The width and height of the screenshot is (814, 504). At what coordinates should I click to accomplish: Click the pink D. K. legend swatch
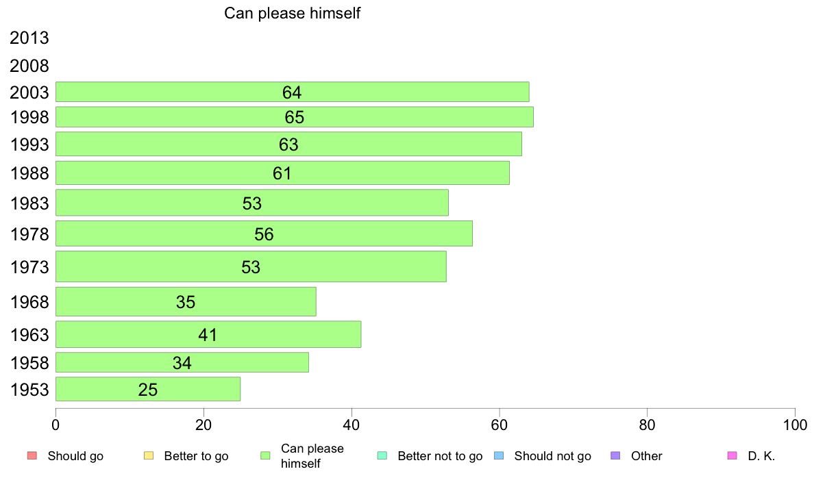pos(732,456)
